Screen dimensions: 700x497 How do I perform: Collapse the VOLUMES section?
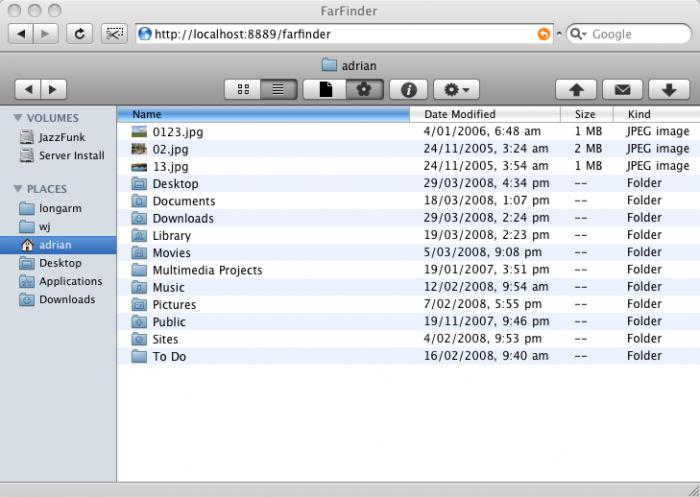[x=17, y=118]
